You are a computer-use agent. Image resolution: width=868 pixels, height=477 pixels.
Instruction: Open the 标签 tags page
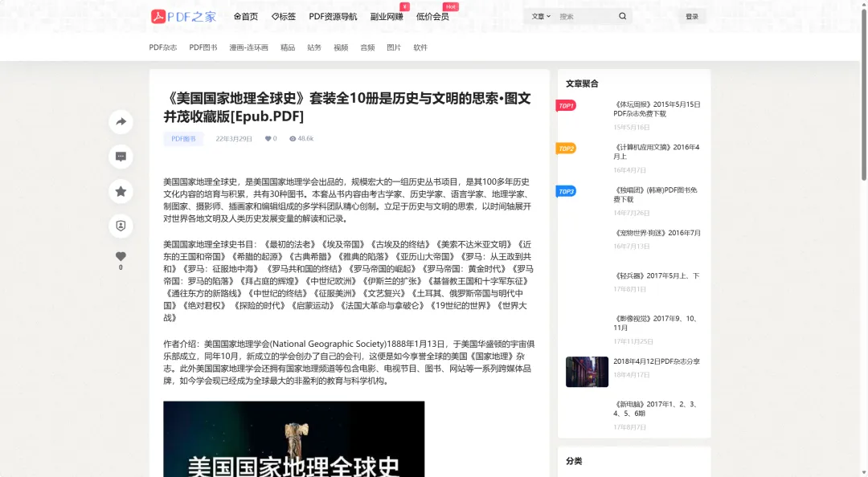tap(284, 17)
